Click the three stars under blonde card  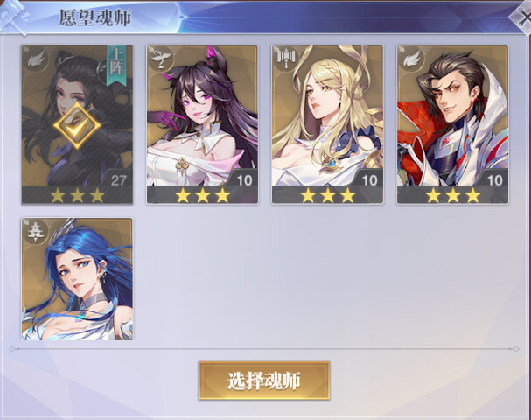(x=327, y=195)
